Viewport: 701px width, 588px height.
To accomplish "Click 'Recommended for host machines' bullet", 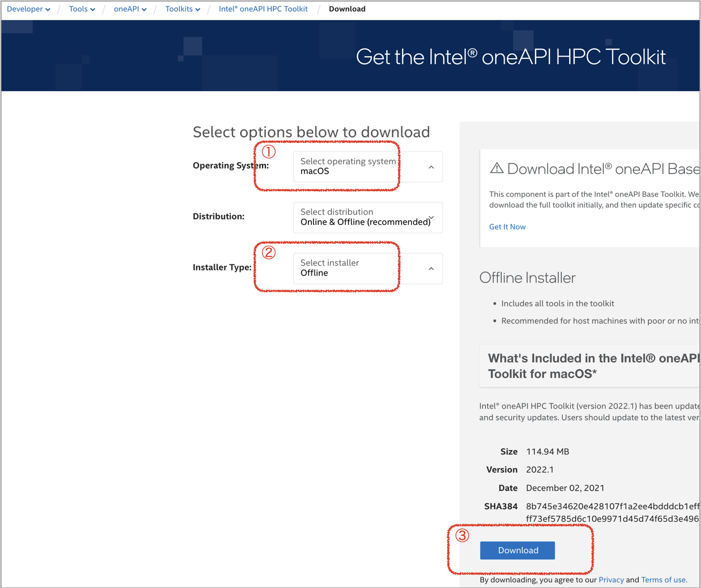I will click(x=601, y=321).
